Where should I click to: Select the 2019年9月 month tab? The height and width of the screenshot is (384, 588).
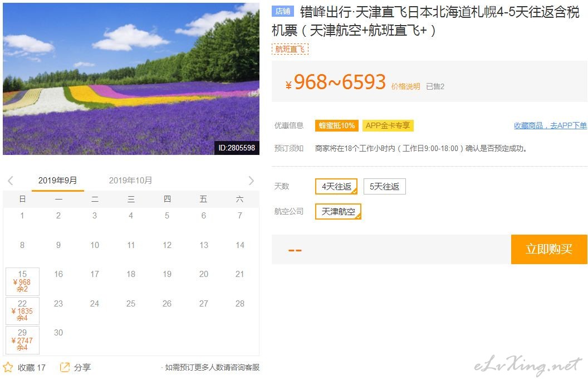tap(58, 181)
